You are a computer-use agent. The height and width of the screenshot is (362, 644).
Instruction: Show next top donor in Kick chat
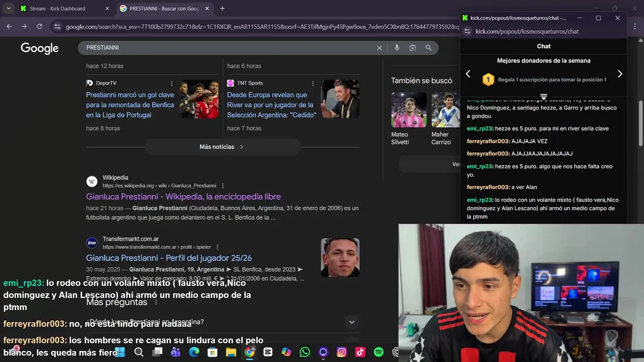620,74
